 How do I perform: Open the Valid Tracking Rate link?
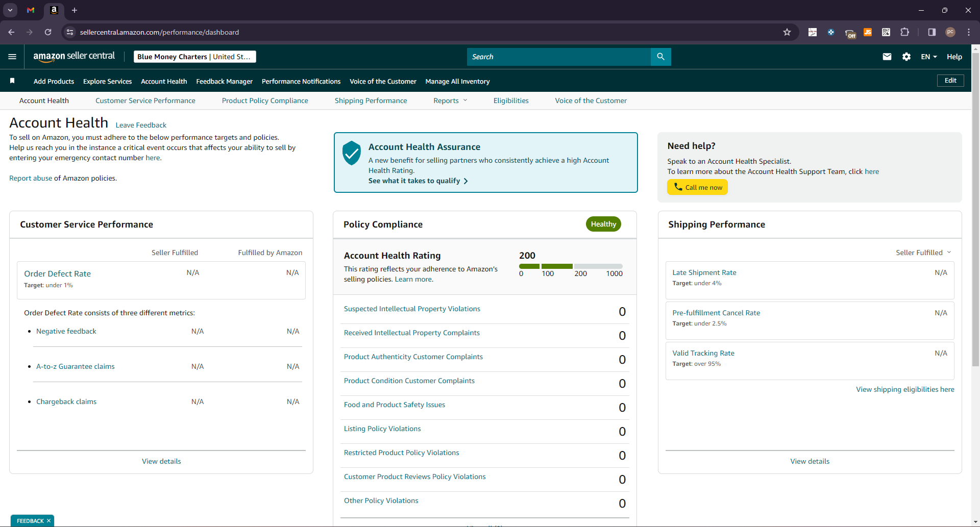[x=703, y=353]
